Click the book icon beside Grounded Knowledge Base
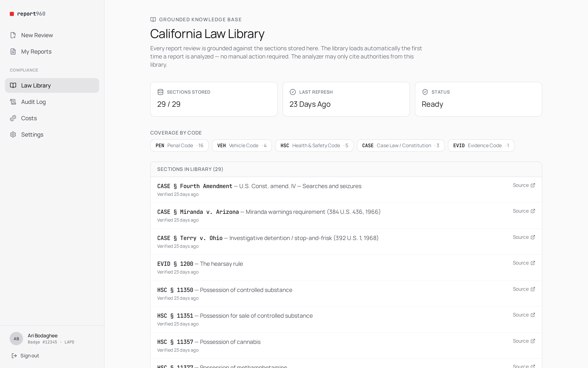This screenshot has width=588, height=368. tap(153, 19)
